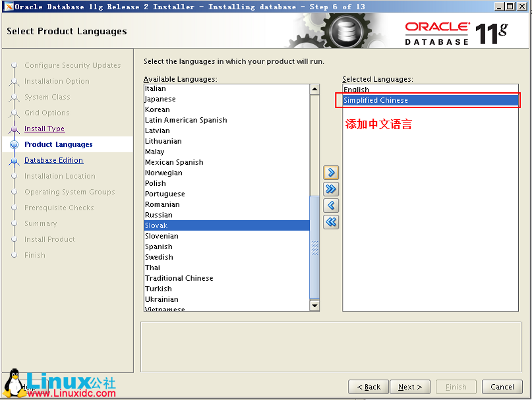Open the Help panel

[29, 387]
